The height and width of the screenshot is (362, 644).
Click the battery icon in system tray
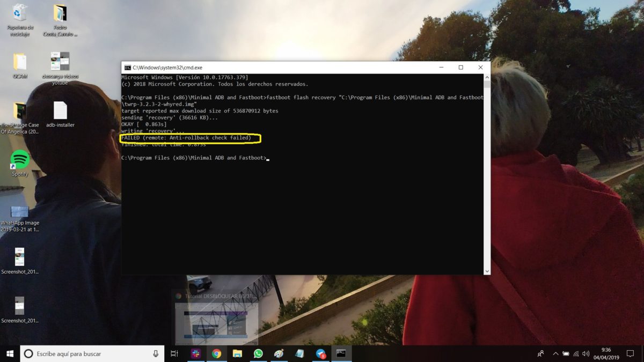566,354
